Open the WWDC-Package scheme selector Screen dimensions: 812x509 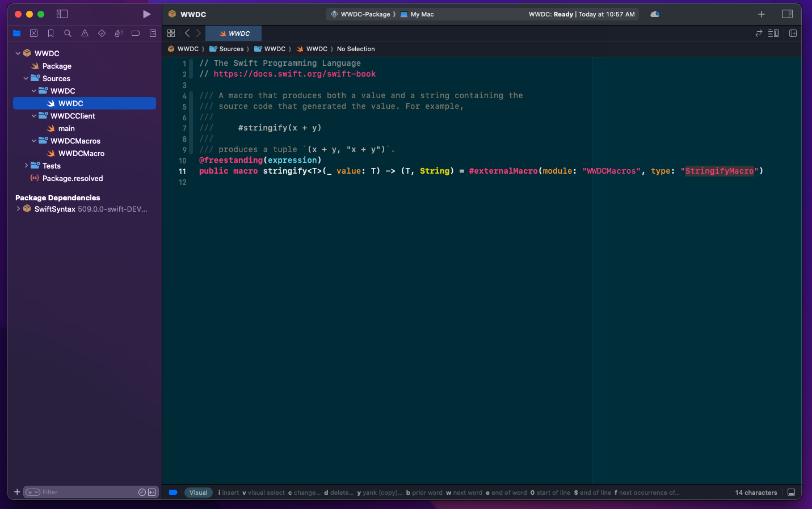click(x=361, y=14)
